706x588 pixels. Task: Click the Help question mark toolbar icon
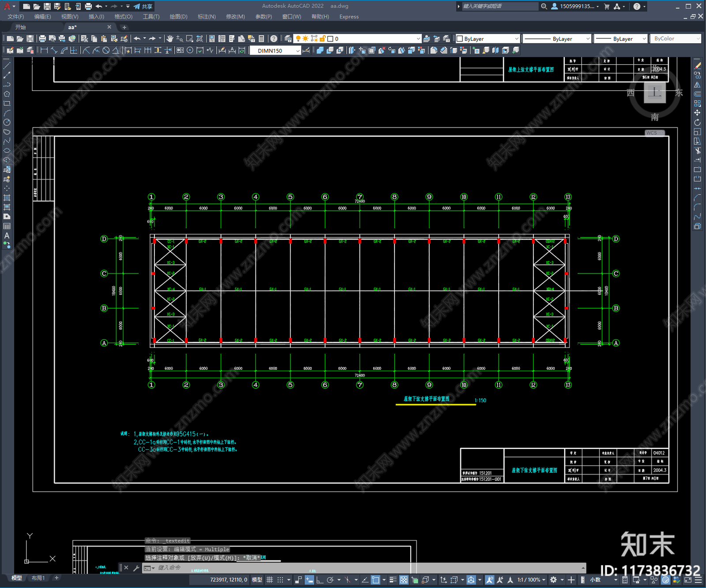click(x=274, y=39)
